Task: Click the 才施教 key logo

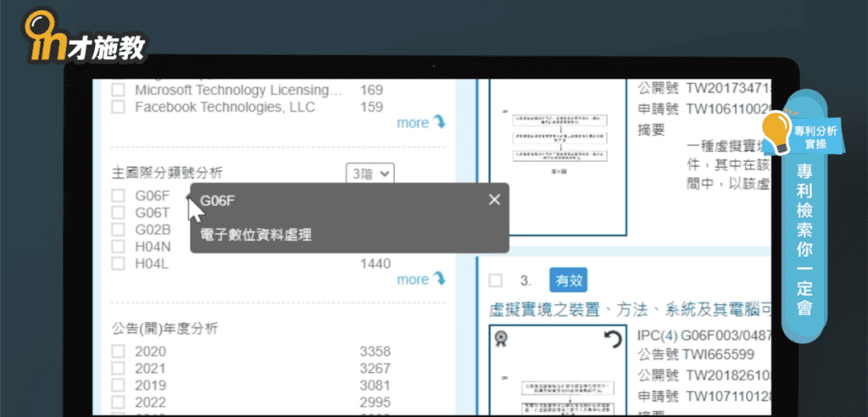Action: coord(85,38)
